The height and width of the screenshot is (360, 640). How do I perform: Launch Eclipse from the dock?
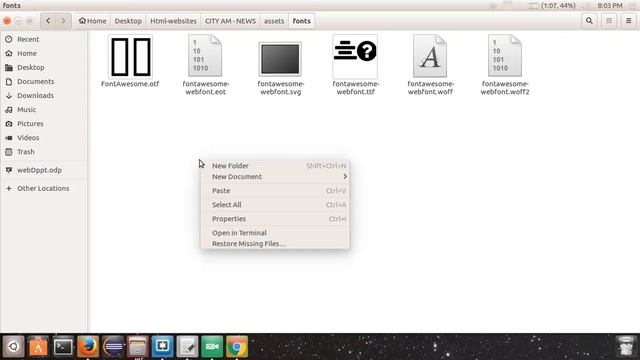tap(113, 347)
